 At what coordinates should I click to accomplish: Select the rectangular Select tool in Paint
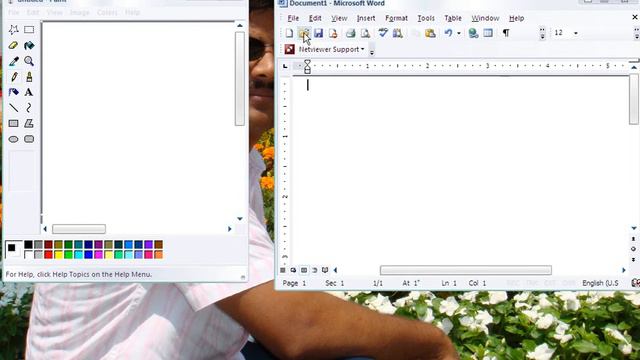coord(29,30)
